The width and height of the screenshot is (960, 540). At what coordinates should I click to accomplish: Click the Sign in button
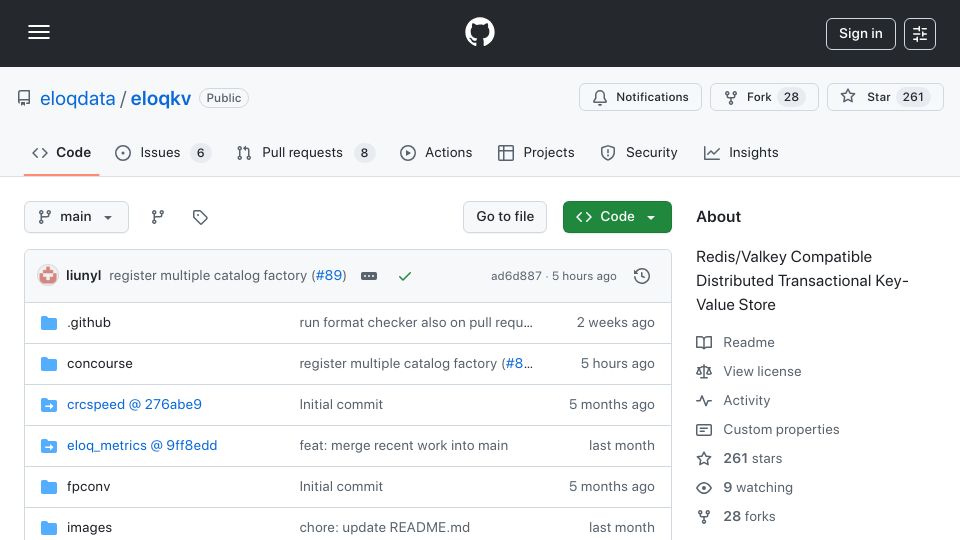pyautogui.click(x=860, y=34)
